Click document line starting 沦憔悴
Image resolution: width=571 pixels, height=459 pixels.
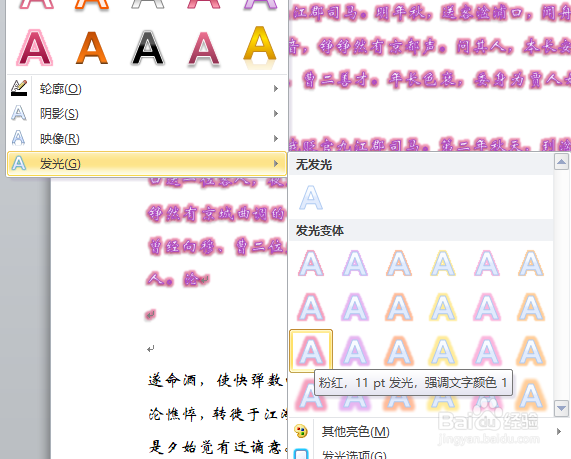pyautogui.click(x=218, y=414)
